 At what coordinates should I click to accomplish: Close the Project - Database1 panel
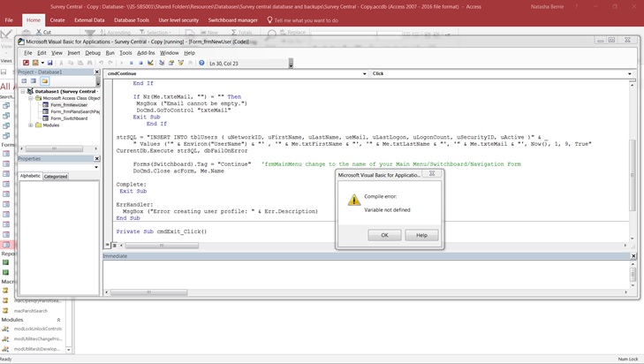tap(97, 72)
